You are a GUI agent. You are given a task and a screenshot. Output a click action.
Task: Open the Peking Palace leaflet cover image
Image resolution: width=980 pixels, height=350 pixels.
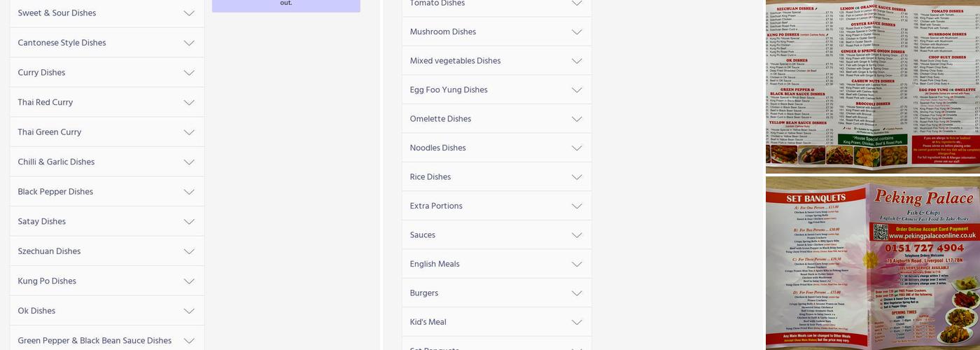click(x=872, y=264)
